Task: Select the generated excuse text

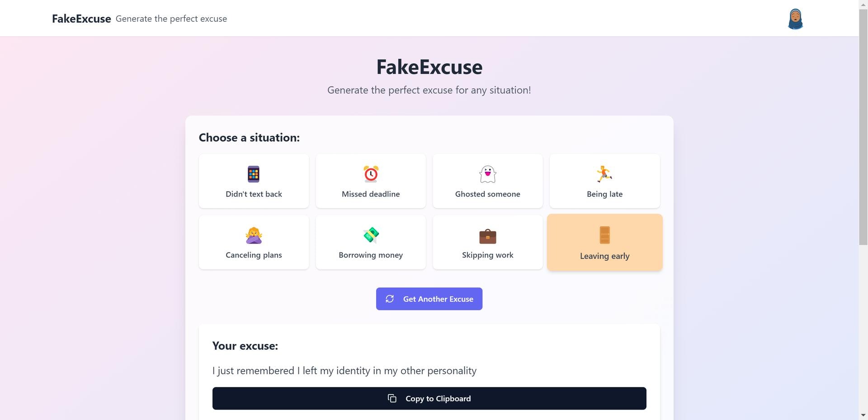Action: [x=344, y=370]
